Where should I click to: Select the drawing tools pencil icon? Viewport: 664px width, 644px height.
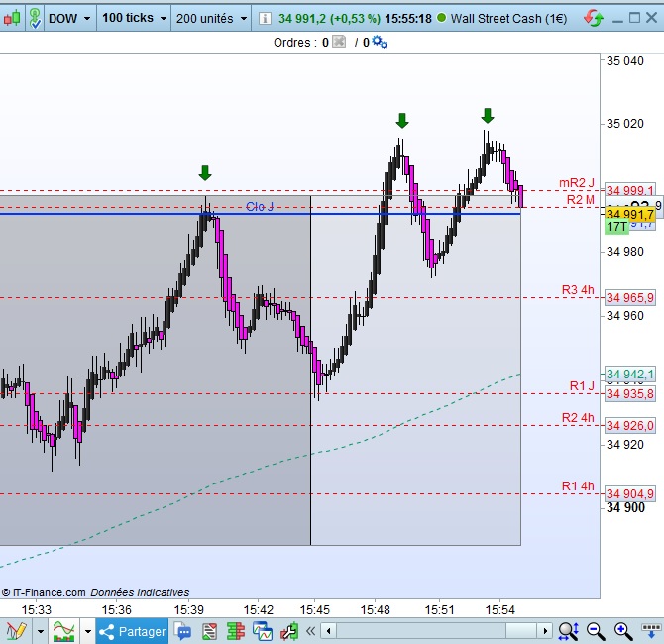[16, 631]
